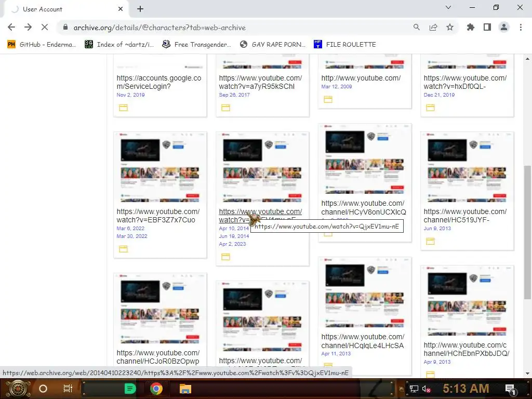Click the Apr 9, 2013 capture date
This screenshot has width=532, height=399.
coord(437,362)
